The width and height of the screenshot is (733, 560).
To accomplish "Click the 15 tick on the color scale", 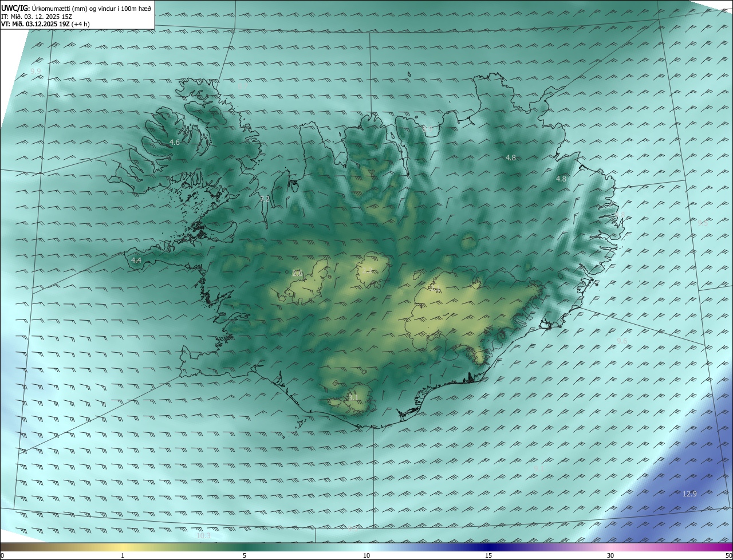I will 488,555.
